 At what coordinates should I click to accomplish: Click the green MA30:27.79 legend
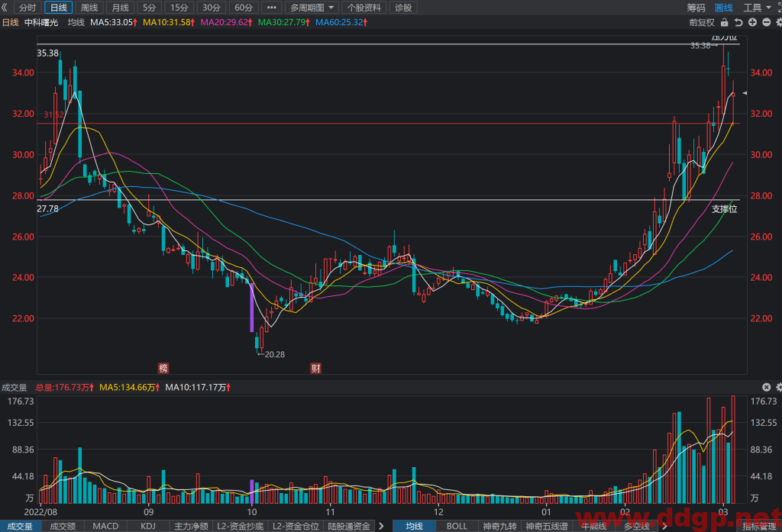point(284,22)
